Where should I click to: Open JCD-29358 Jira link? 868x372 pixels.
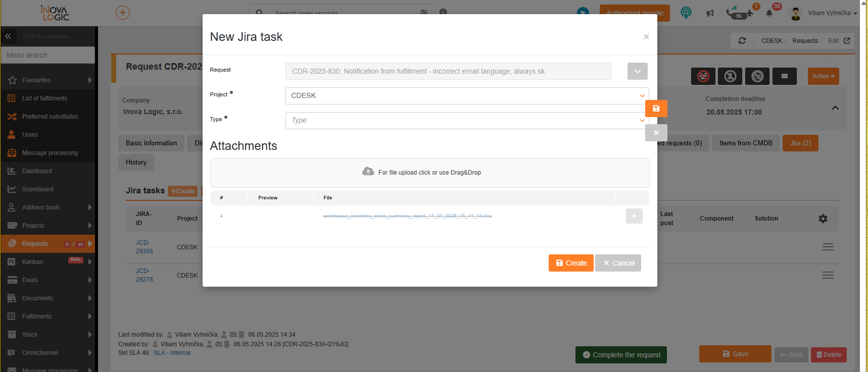click(144, 247)
